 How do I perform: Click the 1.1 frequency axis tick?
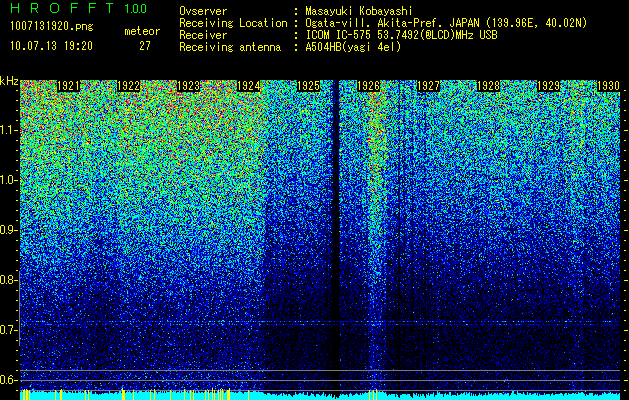[x=8, y=130]
